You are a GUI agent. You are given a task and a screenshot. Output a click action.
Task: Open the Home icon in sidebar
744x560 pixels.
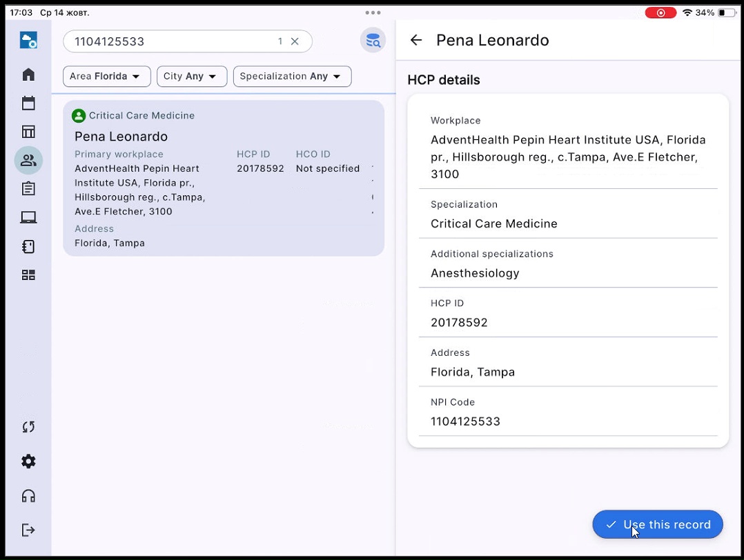28,74
